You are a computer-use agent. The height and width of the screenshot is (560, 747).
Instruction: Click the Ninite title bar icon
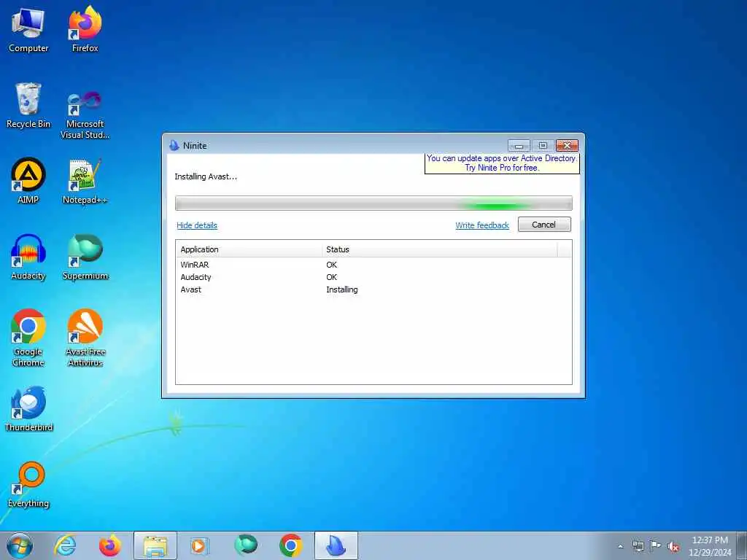(x=174, y=145)
